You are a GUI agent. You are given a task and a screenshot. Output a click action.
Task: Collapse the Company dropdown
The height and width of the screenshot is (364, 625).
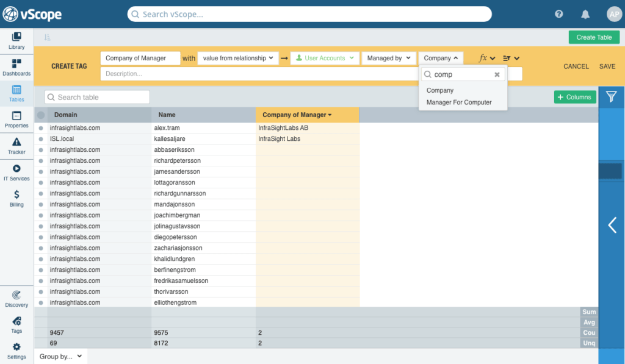click(441, 58)
